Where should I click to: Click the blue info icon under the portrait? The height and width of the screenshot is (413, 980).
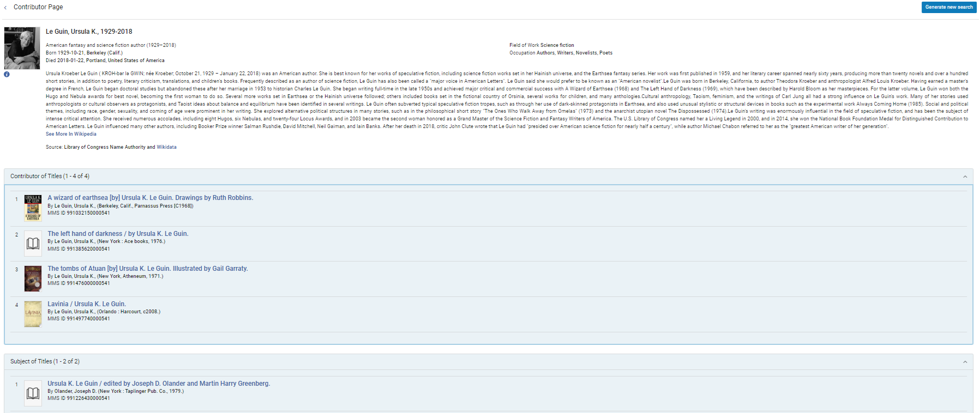(7, 74)
